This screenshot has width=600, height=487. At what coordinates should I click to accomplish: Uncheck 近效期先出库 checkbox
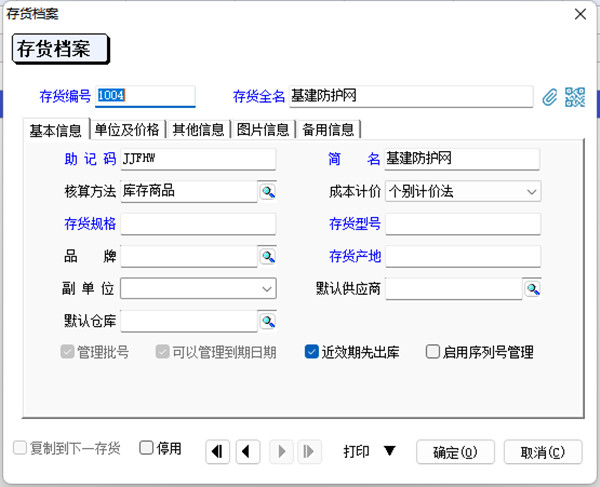pyautogui.click(x=311, y=351)
